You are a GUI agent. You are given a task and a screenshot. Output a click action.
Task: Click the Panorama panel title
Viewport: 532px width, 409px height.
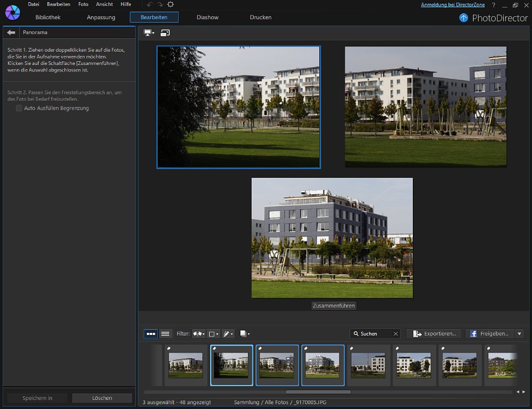tap(35, 32)
